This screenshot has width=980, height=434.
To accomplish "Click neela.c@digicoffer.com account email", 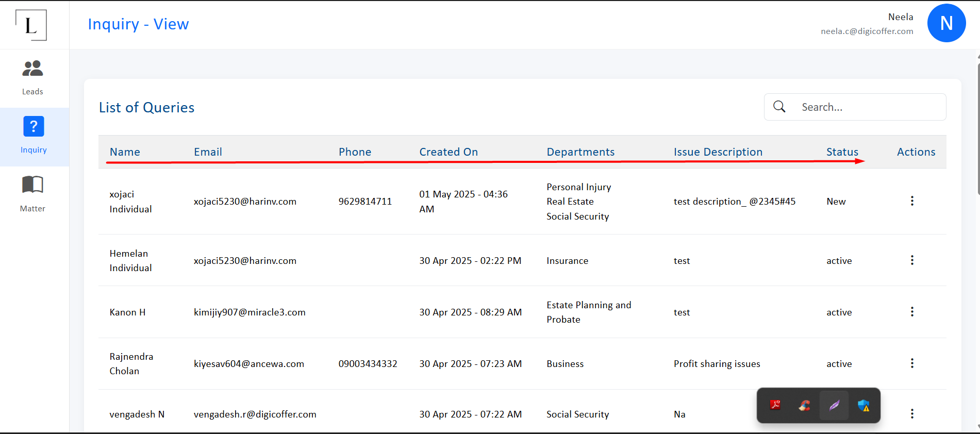I will [867, 31].
